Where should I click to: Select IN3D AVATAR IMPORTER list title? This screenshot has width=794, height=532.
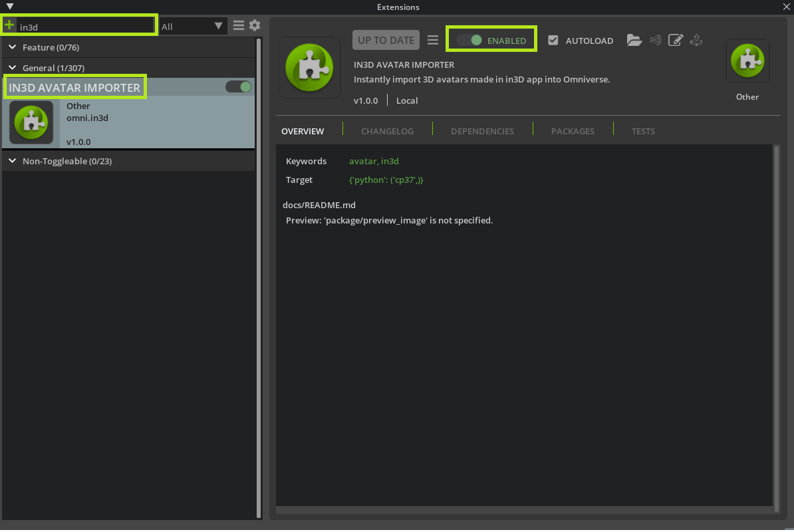pos(74,88)
